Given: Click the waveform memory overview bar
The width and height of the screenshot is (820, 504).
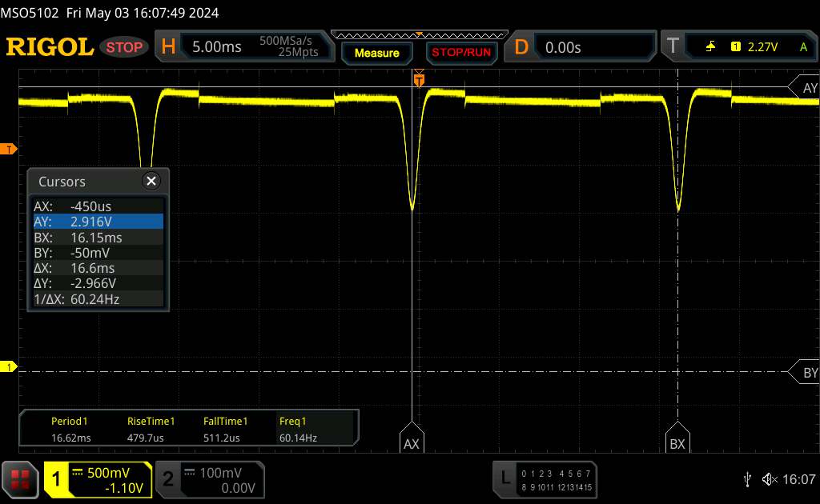Looking at the screenshot, I should [x=420, y=35].
